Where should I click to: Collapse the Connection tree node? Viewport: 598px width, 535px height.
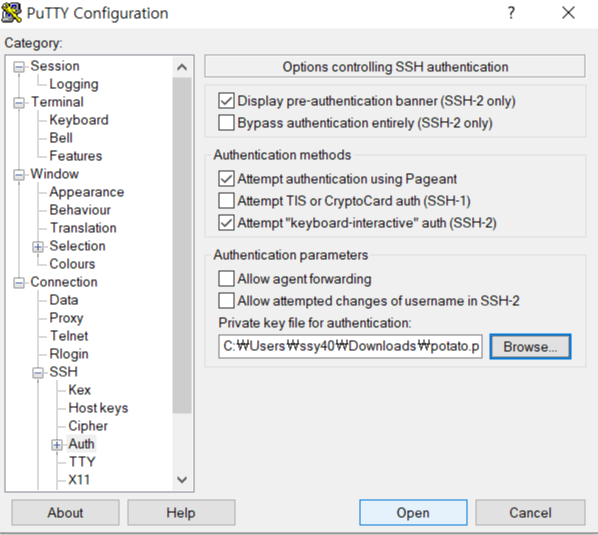pos(19,283)
